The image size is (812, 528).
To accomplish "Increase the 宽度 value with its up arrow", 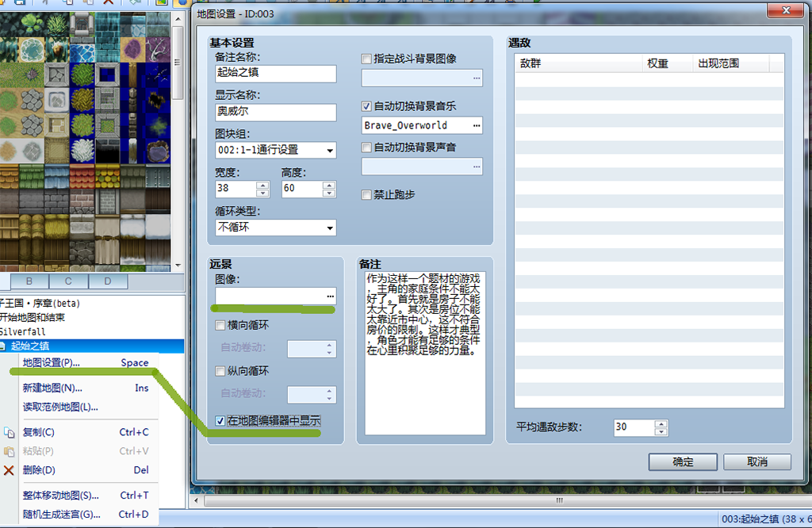I will pyautogui.click(x=262, y=185).
